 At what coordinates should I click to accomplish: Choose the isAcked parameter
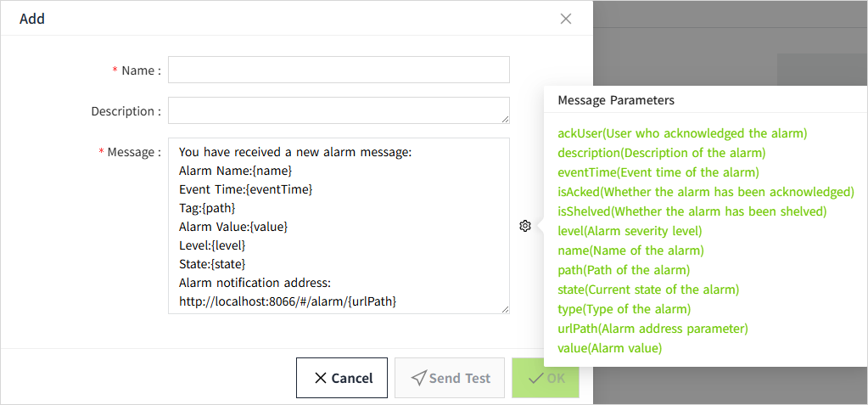click(705, 192)
